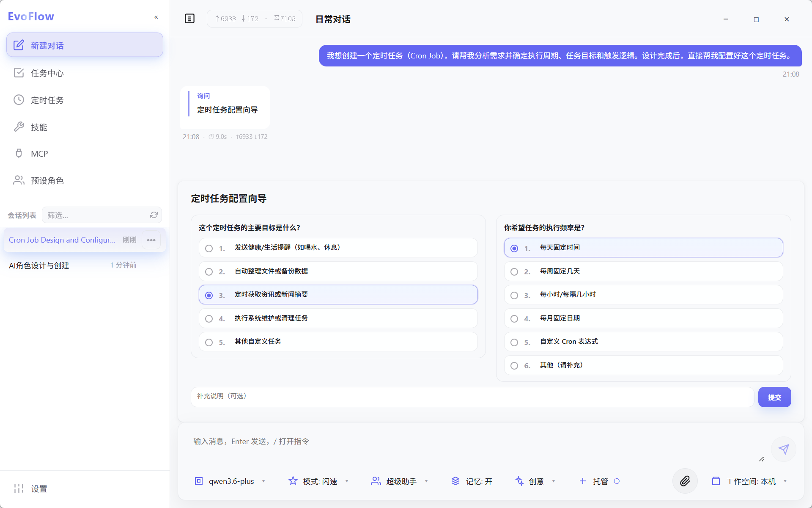Click the new chat pencil icon
Image resolution: width=812 pixels, height=508 pixels.
point(19,45)
